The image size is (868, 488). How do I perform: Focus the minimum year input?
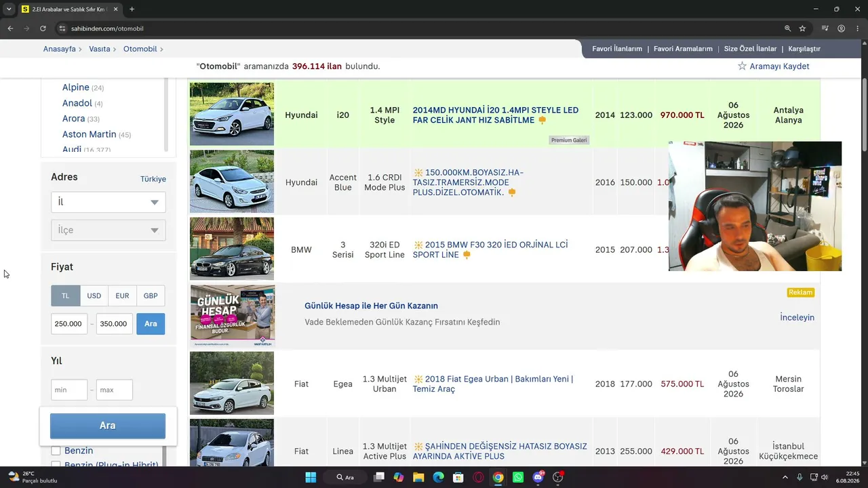(69, 390)
